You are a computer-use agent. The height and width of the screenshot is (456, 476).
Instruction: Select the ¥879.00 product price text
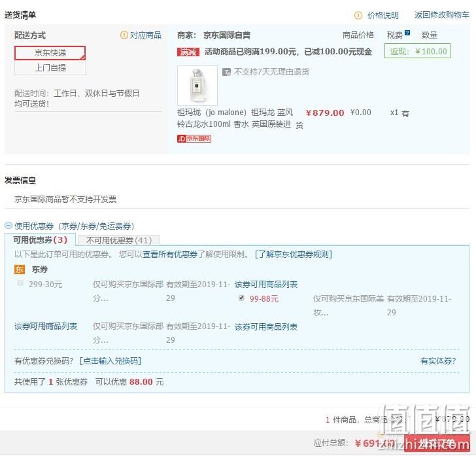click(x=325, y=113)
